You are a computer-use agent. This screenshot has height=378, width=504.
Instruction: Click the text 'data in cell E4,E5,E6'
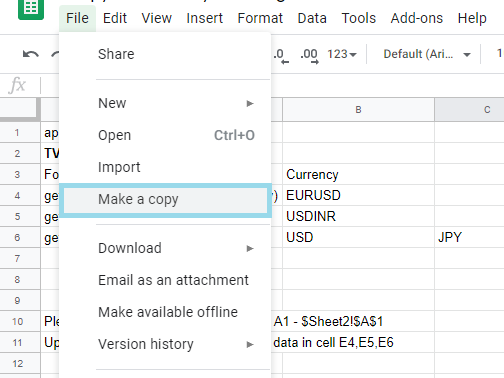pos(333,342)
